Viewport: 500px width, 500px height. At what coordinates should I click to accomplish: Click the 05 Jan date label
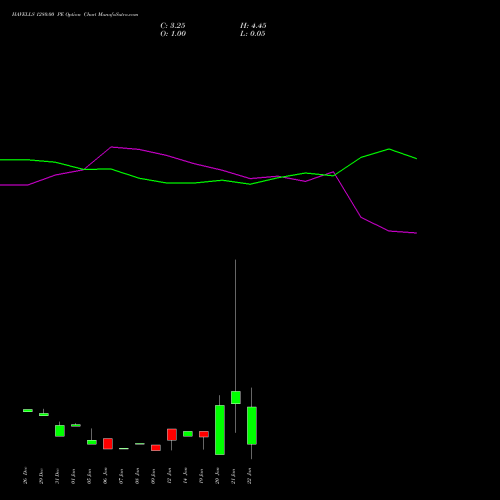pos(89,476)
